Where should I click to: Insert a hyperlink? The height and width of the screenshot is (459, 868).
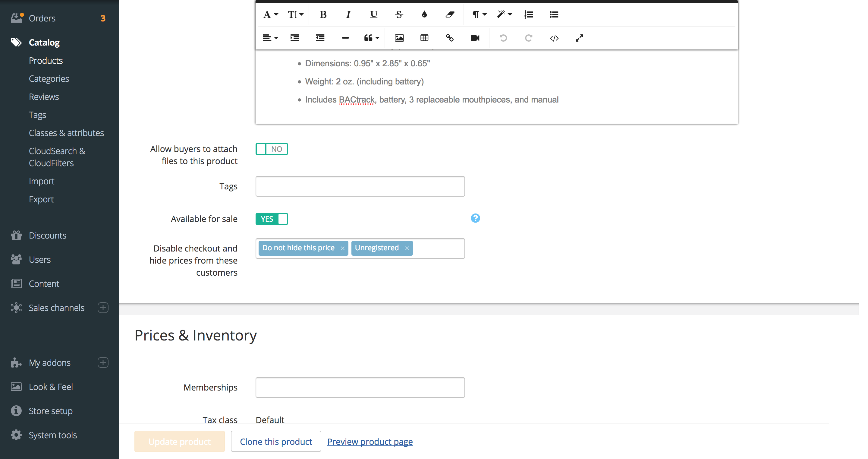tap(449, 38)
